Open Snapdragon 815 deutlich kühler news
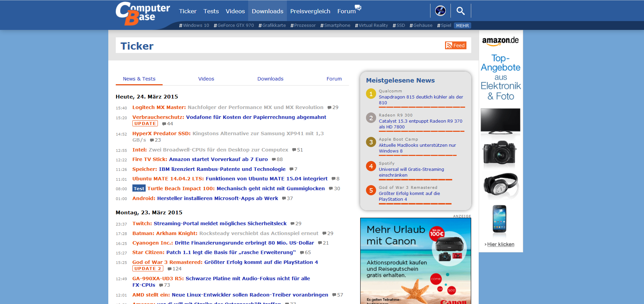This screenshot has width=644, height=304. coord(421,100)
